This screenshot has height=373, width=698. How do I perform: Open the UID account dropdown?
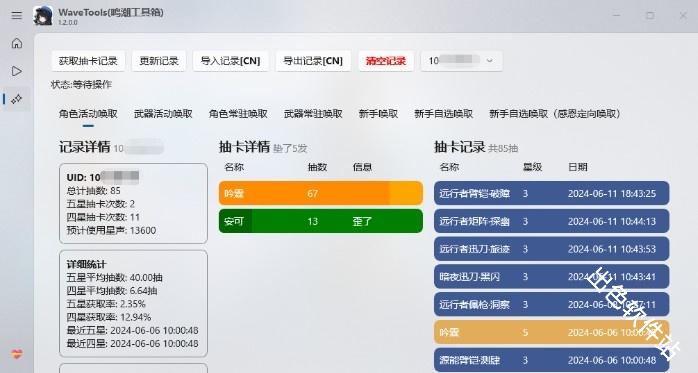click(462, 61)
